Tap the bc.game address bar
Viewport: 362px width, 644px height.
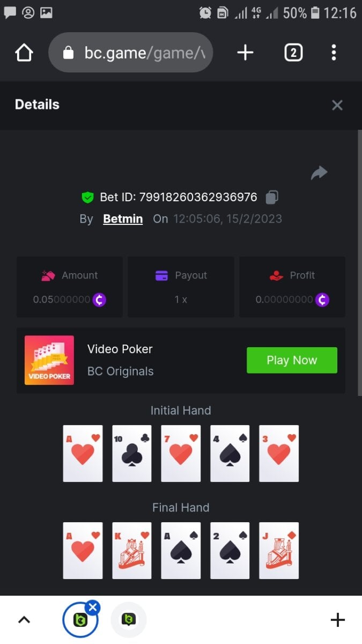pyautogui.click(x=130, y=53)
